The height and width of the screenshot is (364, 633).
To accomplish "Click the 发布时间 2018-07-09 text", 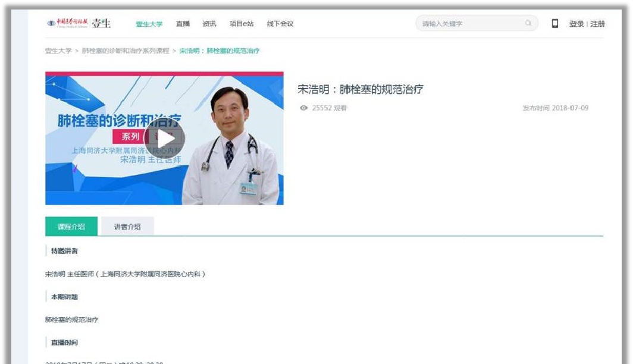I will click(556, 108).
